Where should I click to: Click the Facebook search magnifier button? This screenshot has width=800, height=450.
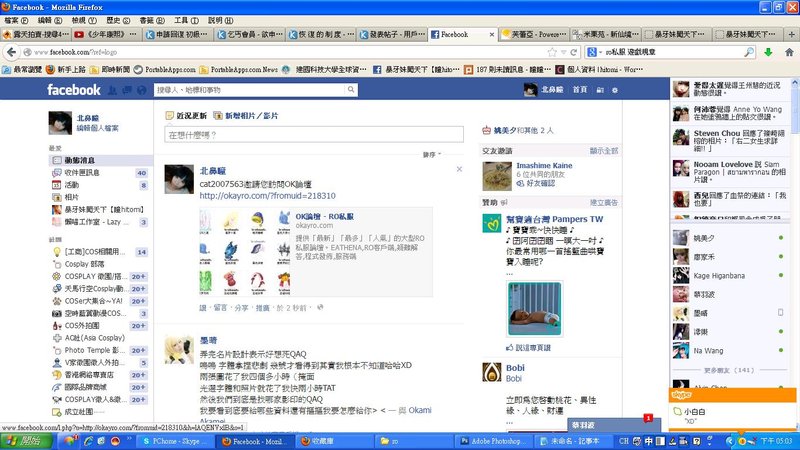[351, 90]
